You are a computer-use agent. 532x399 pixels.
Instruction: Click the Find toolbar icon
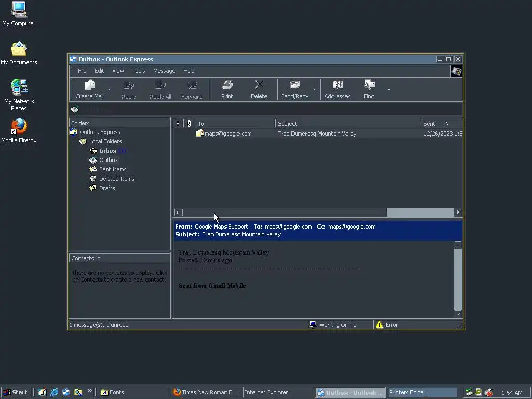(x=369, y=89)
